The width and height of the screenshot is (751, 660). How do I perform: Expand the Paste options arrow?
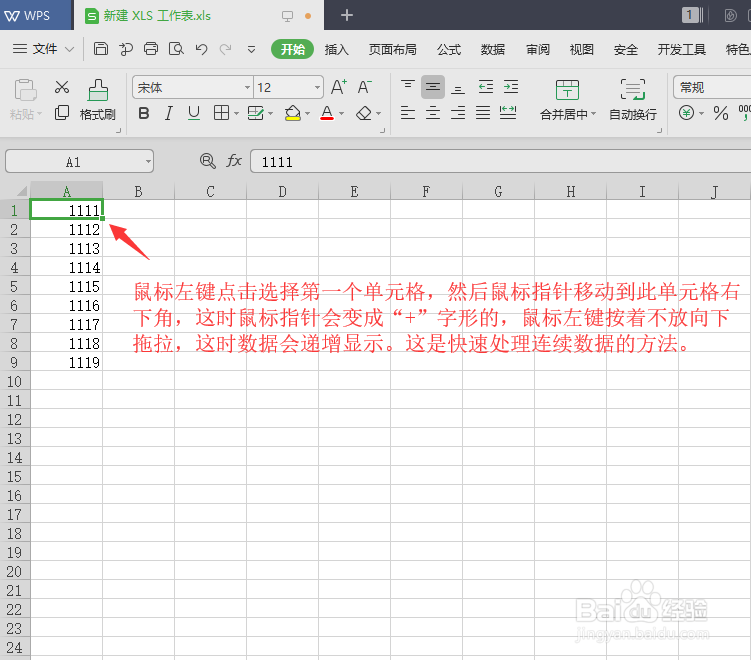(x=39, y=114)
